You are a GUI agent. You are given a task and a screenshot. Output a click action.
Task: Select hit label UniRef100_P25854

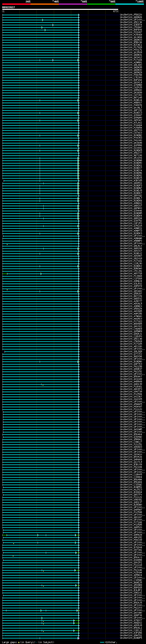coord(131,128)
